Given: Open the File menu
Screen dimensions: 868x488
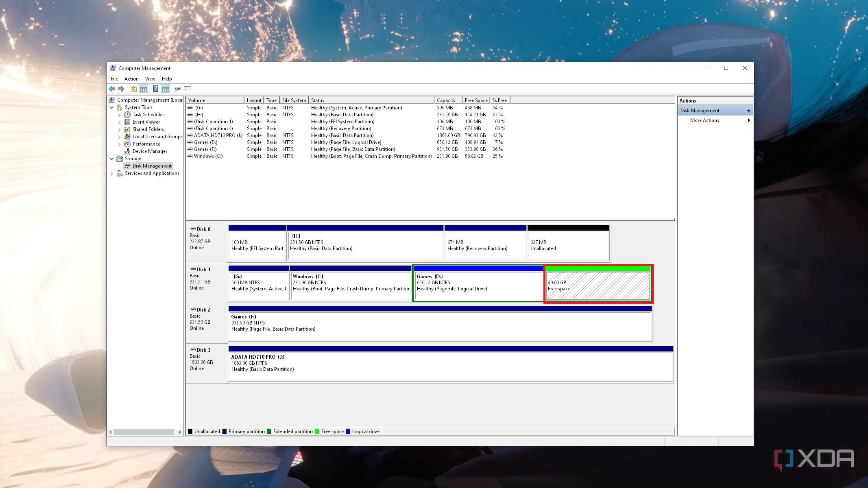Looking at the screenshot, I should (114, 79).
